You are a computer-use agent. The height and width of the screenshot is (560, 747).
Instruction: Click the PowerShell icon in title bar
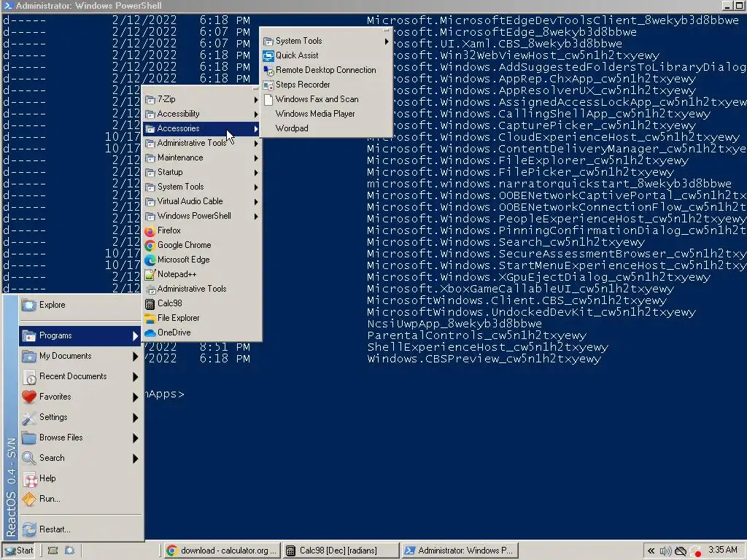pyautogui.click(x=7, y=5)
